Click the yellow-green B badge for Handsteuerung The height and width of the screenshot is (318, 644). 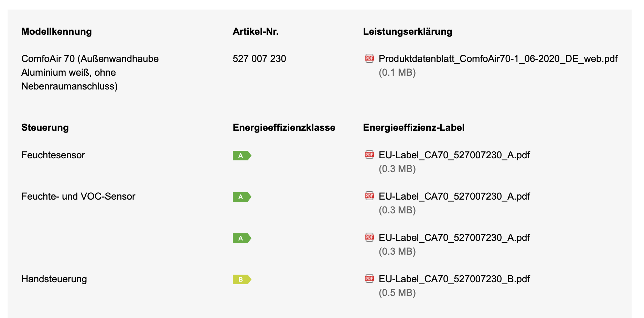(242, 279)
